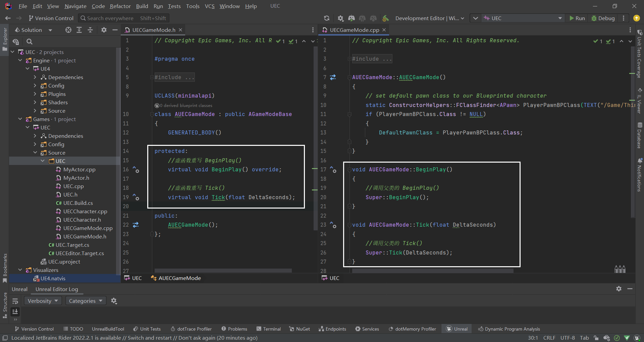The height and width of the screenshot is (342, 644).
Task: Open the Refactor menu
Action: click(x=120, y=6)
